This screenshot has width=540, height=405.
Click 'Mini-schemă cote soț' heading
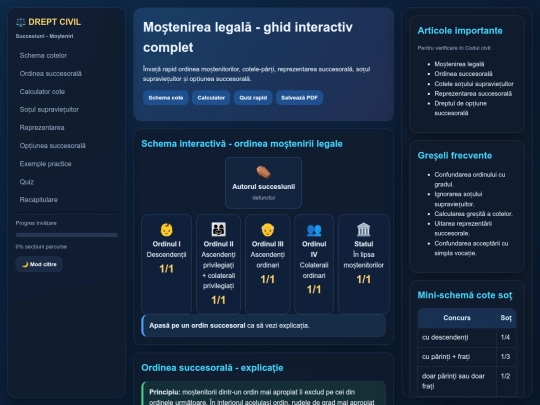click(x=465, y=295)
